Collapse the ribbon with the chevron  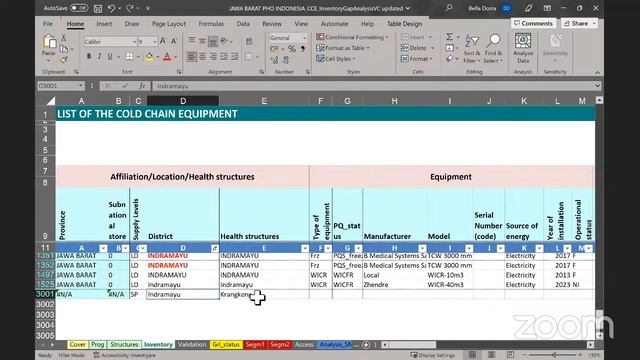597,72
